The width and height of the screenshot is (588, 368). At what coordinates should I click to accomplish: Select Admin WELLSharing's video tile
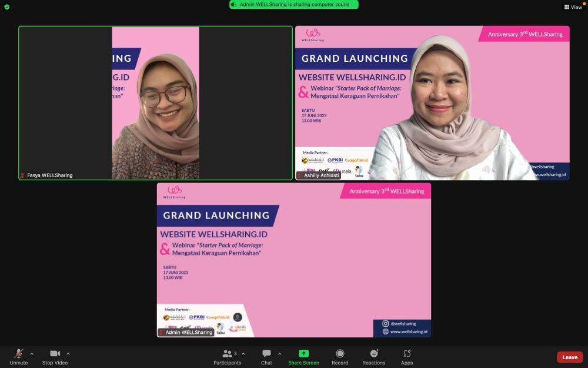coord(294,260)
